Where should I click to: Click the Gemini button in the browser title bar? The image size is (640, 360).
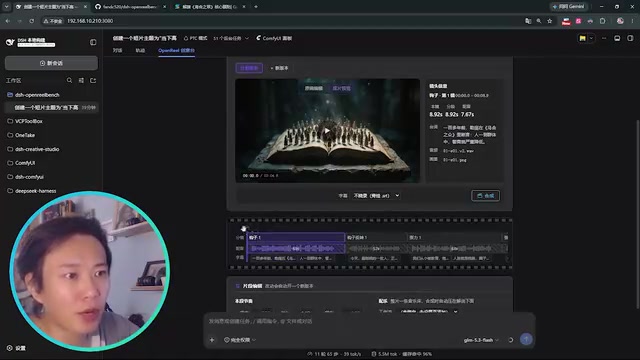[x=569, y=7]
